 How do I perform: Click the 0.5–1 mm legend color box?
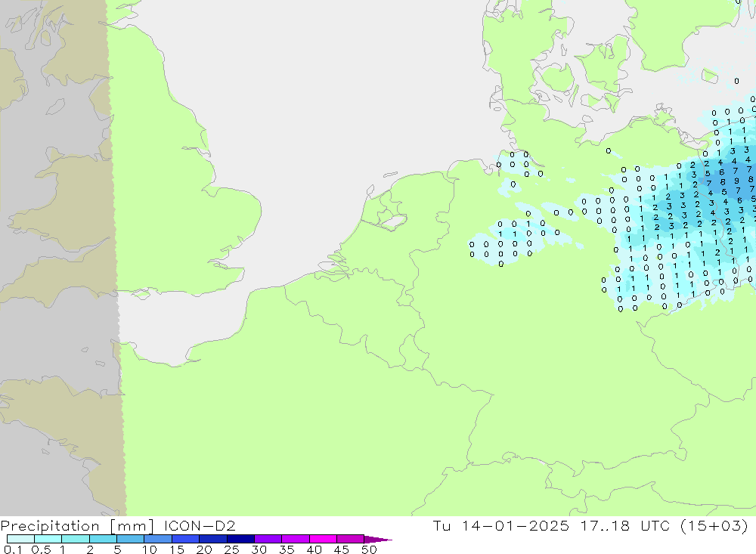48,539
